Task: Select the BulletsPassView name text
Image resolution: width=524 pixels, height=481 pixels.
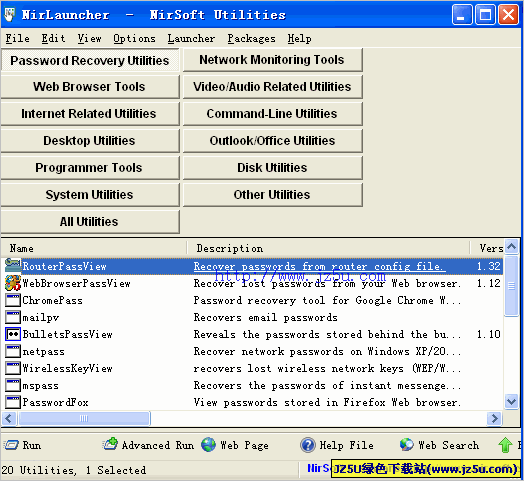Action: pos(68,334)
